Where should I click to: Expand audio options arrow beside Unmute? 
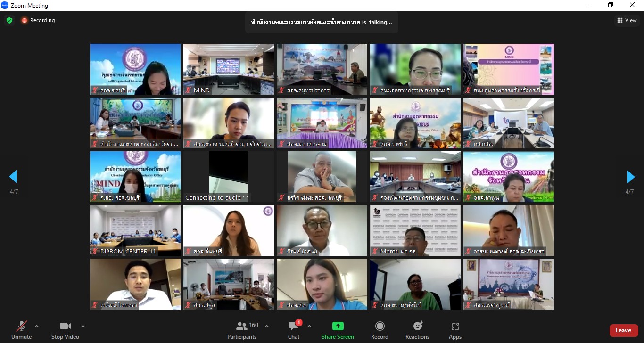click(x=37, y=326)
